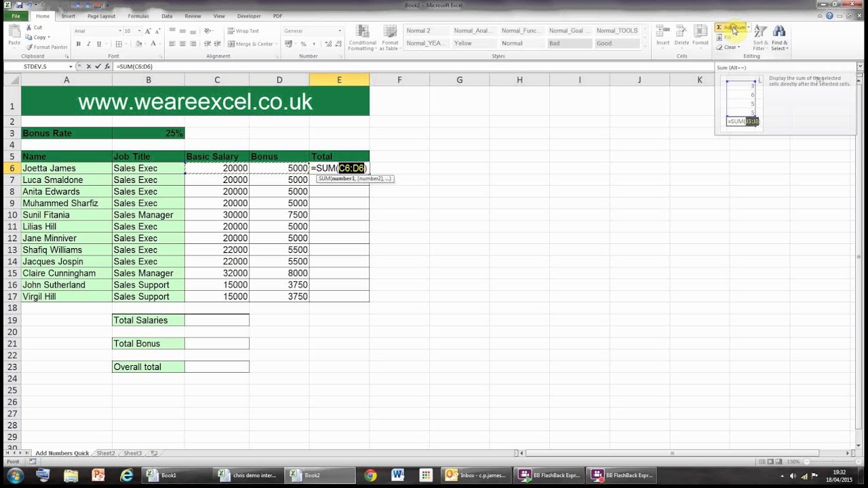
Task: Click the Cancel formula X icon
Action: pos(89,66)
